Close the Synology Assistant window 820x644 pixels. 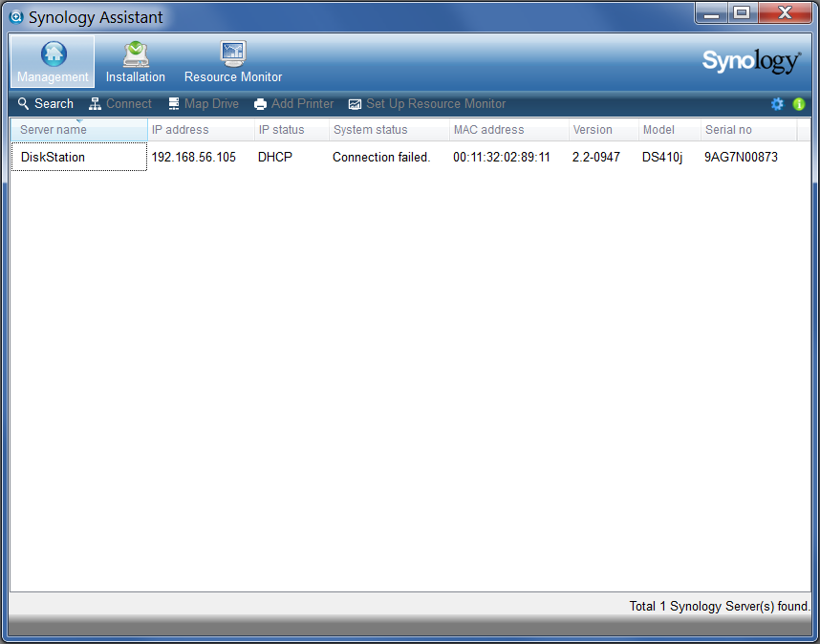click(x=785, y=13)
